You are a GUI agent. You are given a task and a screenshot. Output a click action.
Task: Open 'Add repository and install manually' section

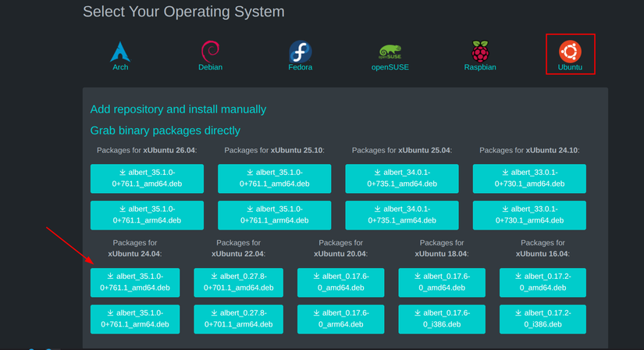178,109
